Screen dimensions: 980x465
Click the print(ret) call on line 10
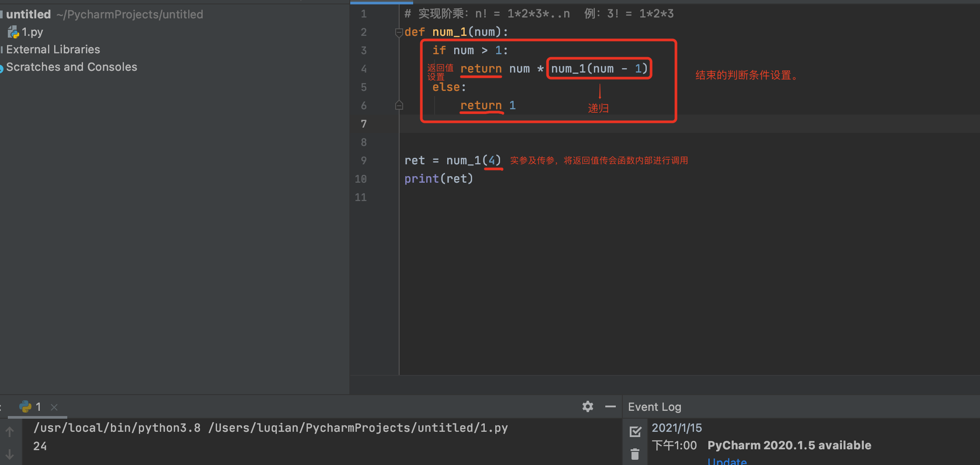click(438, 179)
